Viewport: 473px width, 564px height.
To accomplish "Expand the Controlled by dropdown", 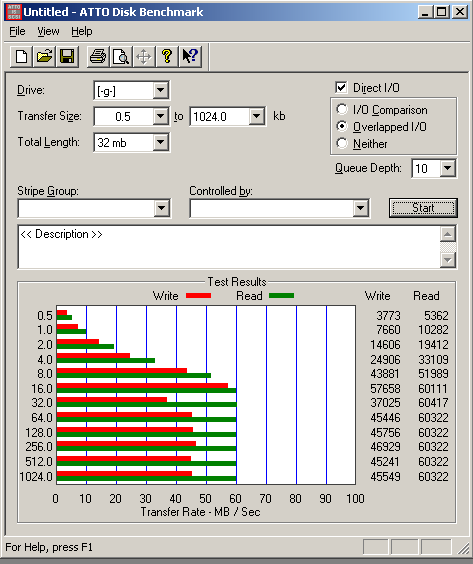I will pos(360,208).
